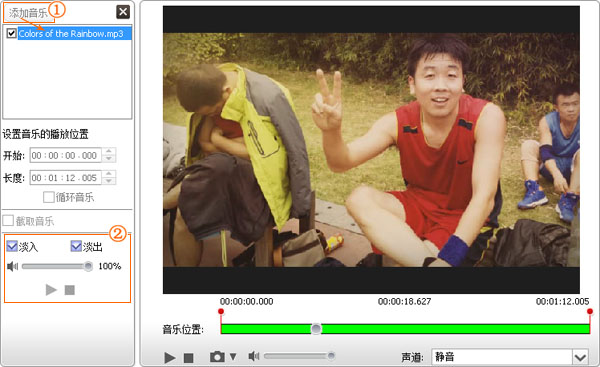Decrease the 长度 length stepper
This screenshot has height=367, width=600.
(109, 181)
